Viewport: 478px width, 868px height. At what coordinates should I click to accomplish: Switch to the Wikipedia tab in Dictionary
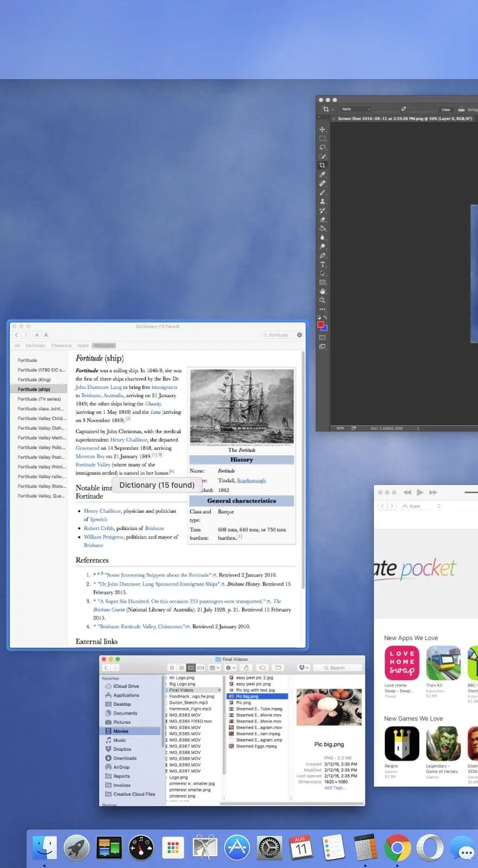tap(104, 346)
